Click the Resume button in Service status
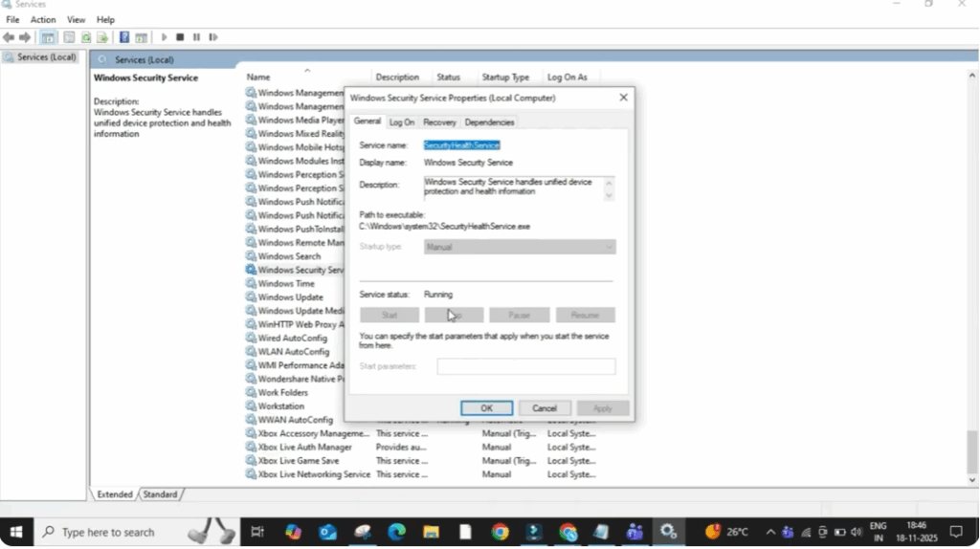This screenshot has height=549, width=980. [x=585, y=315]
